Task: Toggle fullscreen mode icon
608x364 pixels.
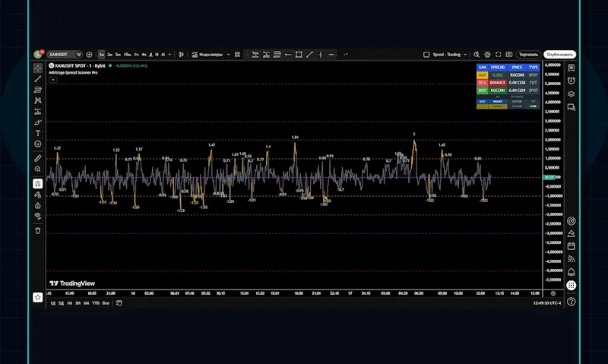Action: point(499,55)
